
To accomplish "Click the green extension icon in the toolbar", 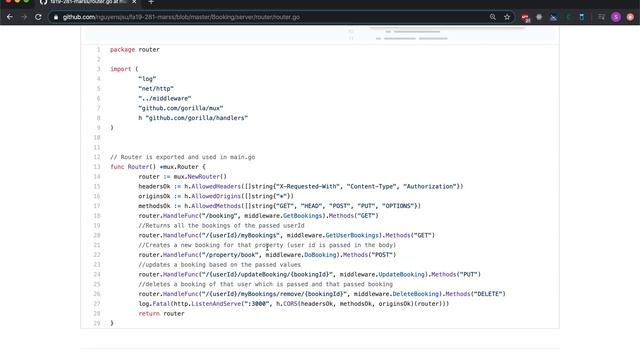I will [568, 17].
